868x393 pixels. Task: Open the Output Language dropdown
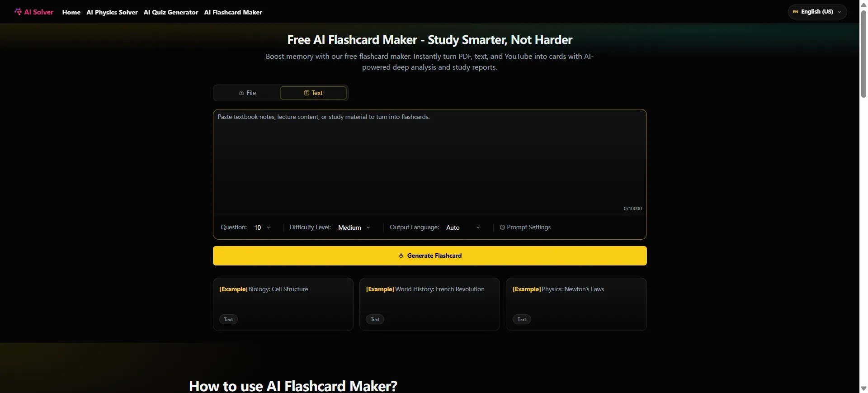coord(463,227)
